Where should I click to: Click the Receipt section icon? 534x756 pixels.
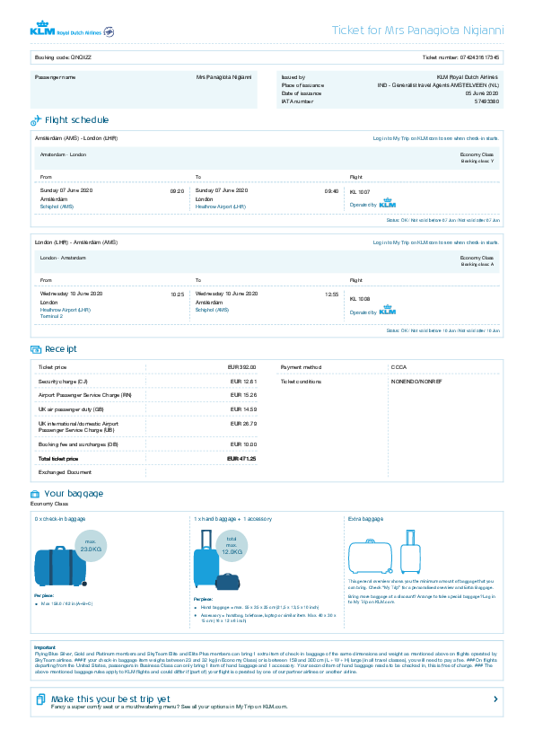click(36, 349)
